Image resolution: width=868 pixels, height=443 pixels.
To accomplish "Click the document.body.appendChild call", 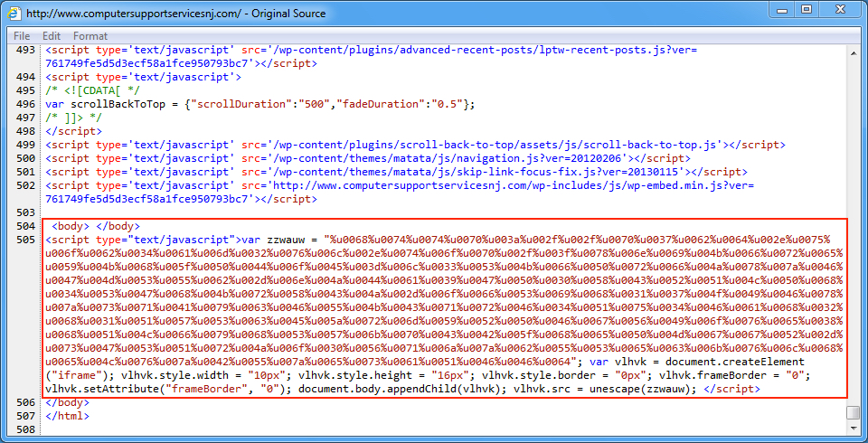I will (x=401, y=389).
